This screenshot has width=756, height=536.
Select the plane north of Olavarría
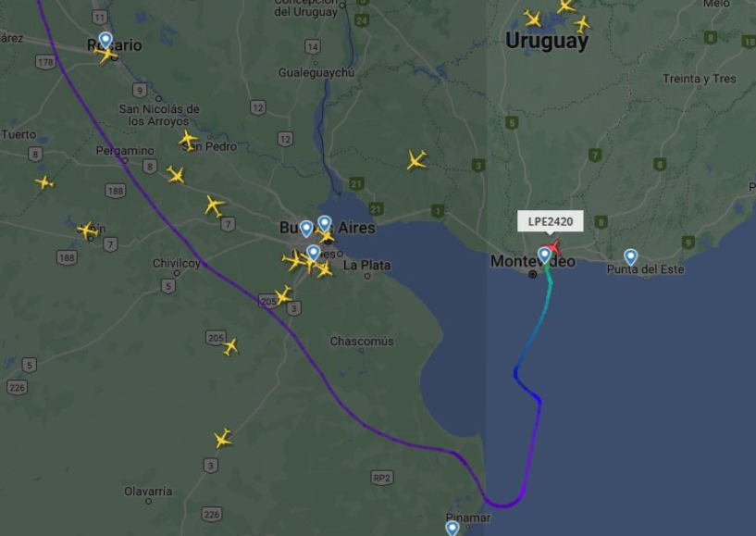point(223,439)
